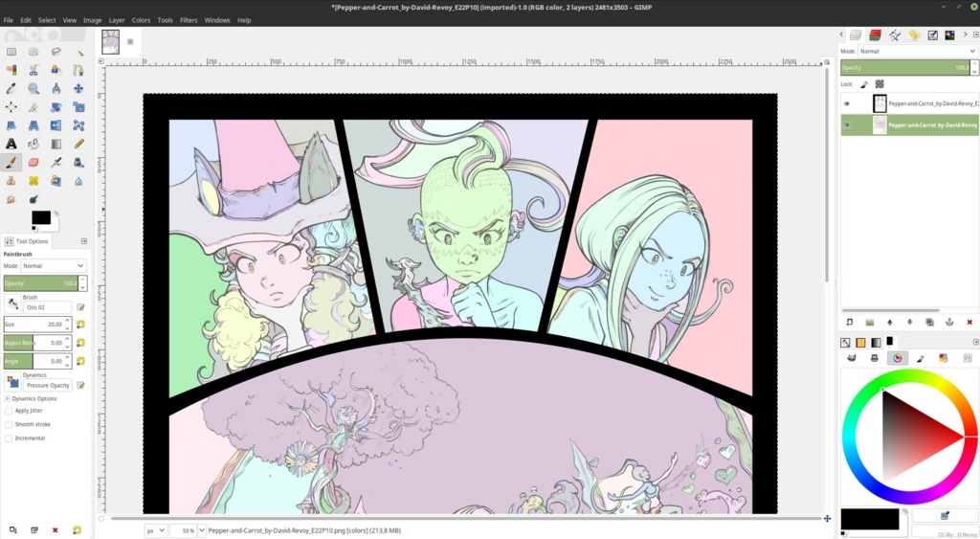This screenshot has width=980, height=539.
Task: Select the Text tool
Action: [11, 144]
